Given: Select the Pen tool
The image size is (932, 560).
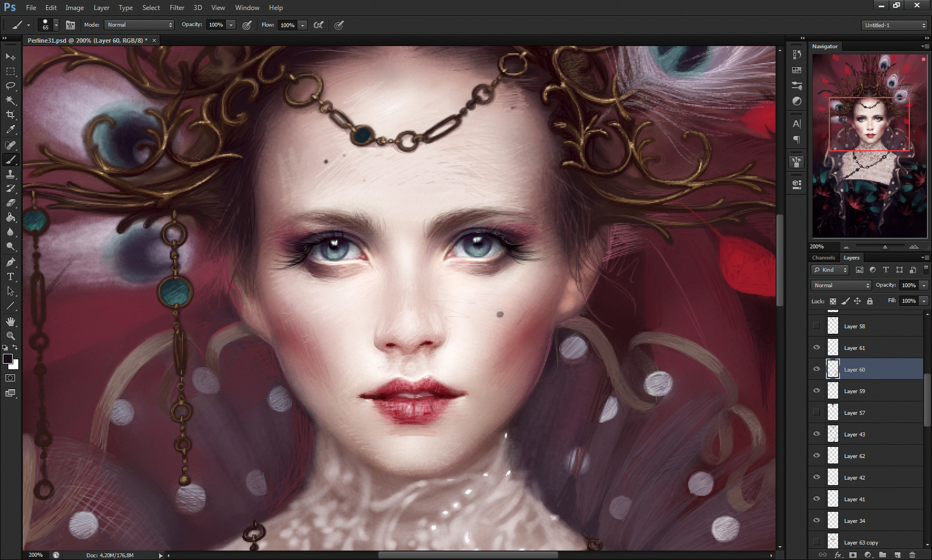Looking at the screenshot, I should 11,262.
